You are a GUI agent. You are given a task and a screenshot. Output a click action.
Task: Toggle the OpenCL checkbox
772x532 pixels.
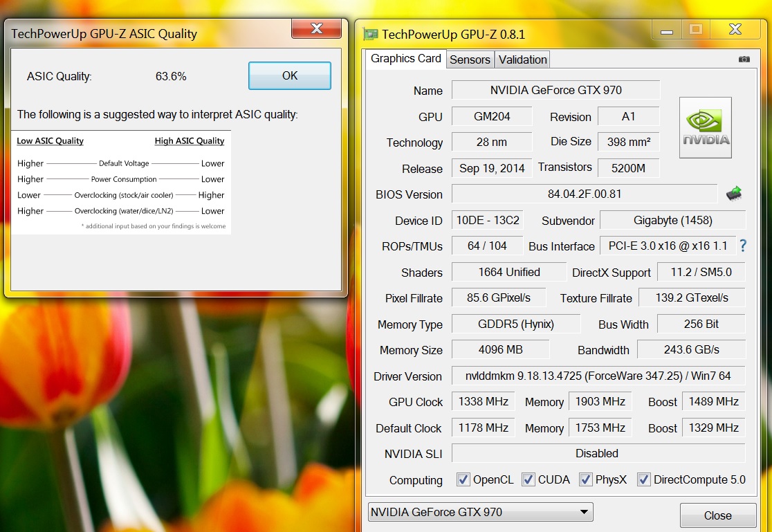point(463,479)
